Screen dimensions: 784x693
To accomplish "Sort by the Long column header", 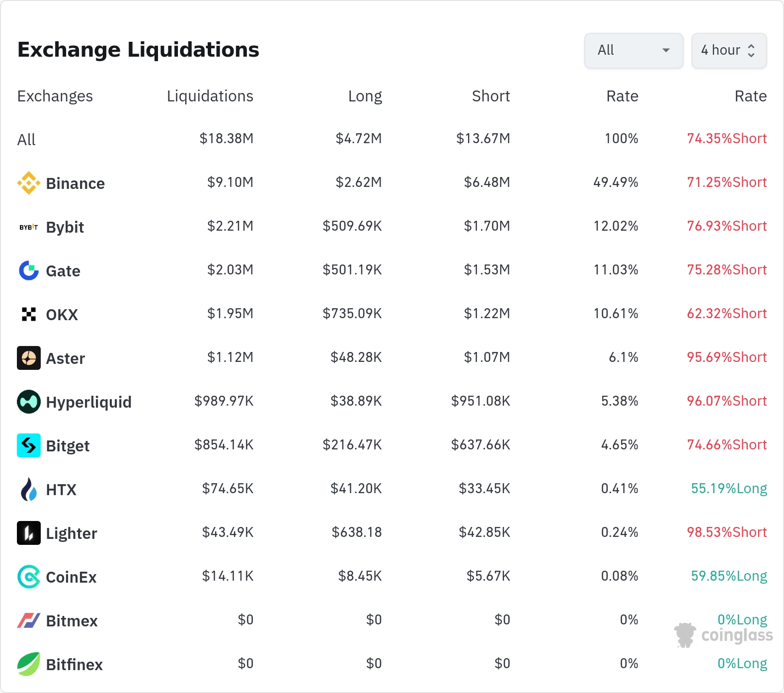I will [x=365, y=96].
